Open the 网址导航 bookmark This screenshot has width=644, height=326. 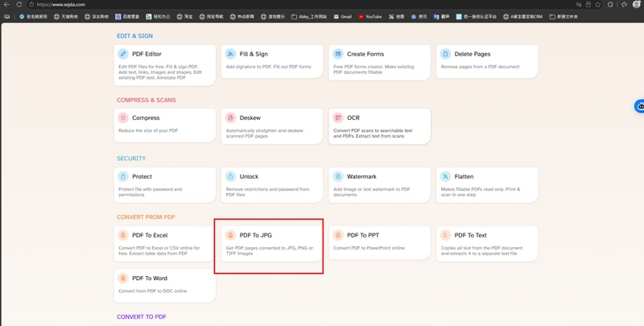point(212,17)
